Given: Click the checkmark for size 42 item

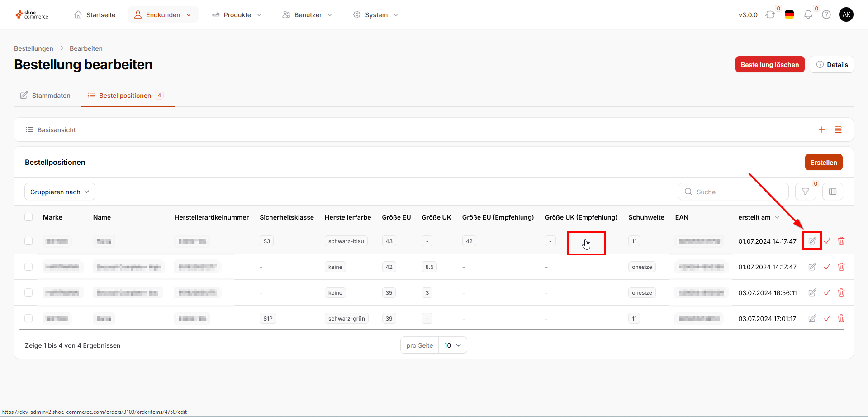Looking at the screenshot, I should pyautogui.click(x=827, y=267).
